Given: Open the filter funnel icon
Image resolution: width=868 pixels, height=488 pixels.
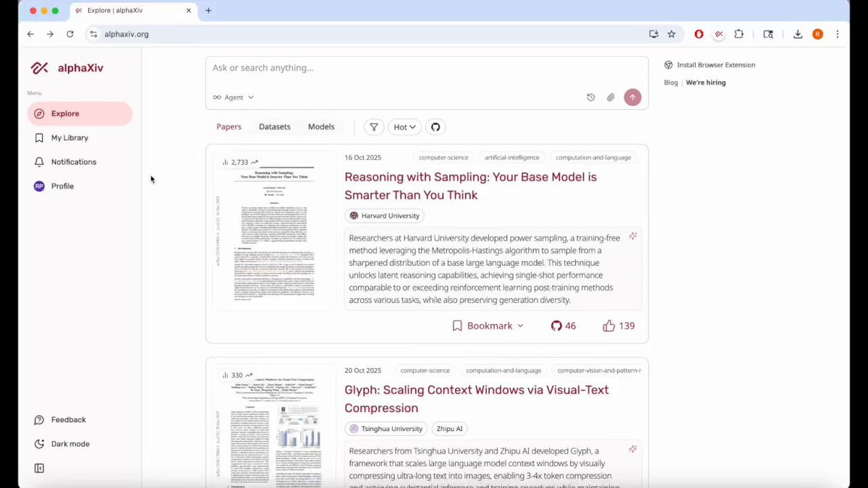Looking at the screenshot, I should click(373, 127).
